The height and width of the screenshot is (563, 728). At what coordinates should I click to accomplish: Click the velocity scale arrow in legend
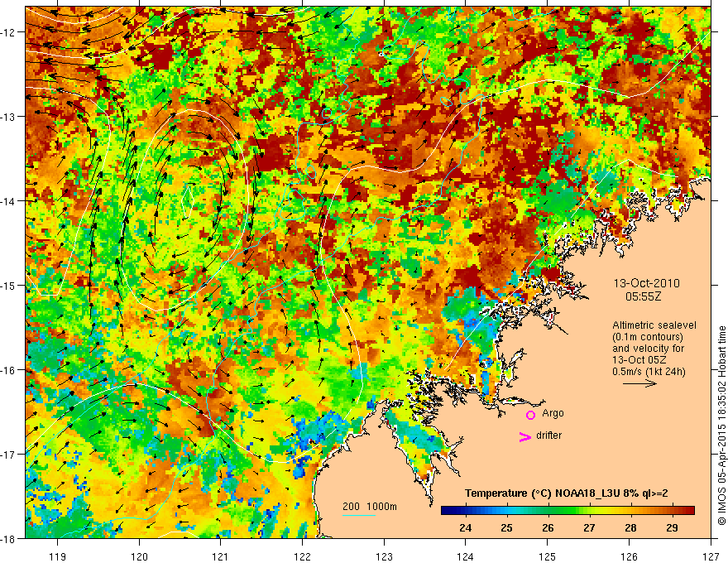pos(639,383)
